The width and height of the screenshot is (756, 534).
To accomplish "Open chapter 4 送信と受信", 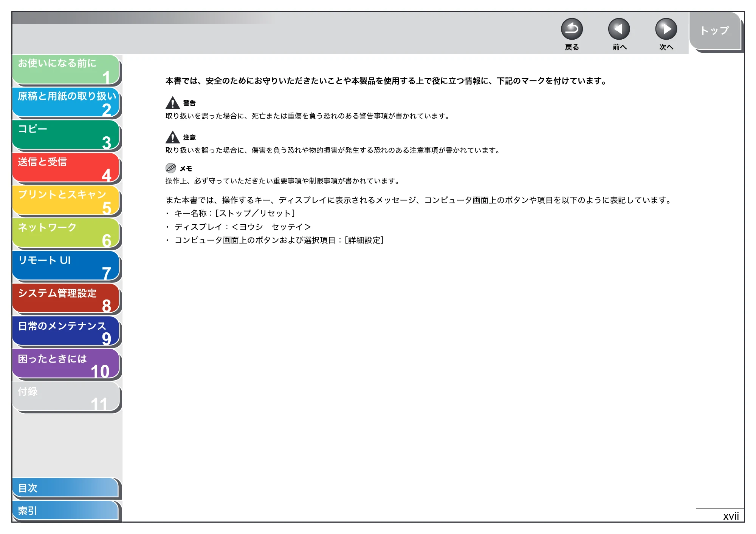I will pyautogui.click(x=66, y=168).
